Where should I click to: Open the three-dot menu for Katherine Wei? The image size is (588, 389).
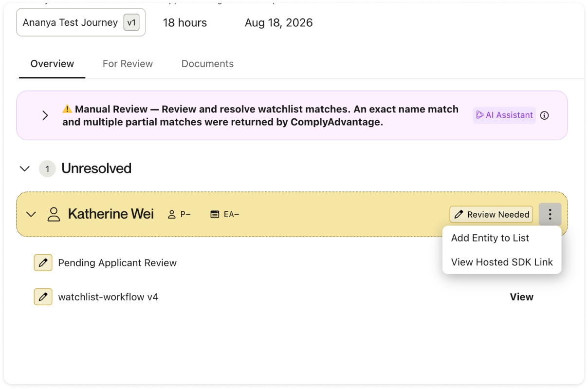tap(550, 214)
